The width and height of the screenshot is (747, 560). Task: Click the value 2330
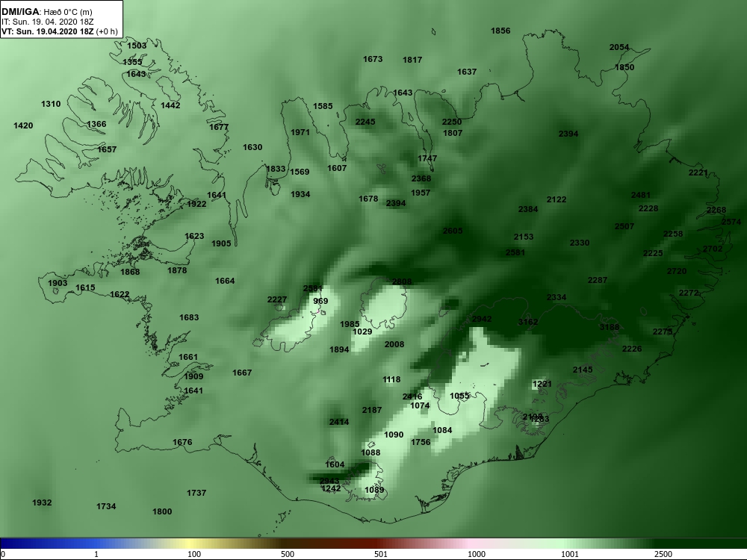pos(580,243)
